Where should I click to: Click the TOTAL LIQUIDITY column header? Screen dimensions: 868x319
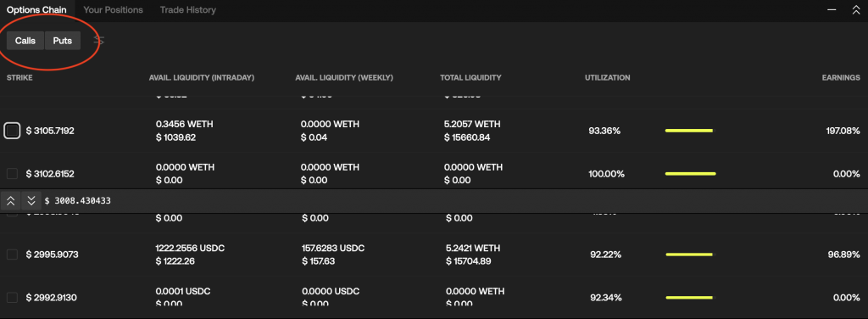(470, 77)
